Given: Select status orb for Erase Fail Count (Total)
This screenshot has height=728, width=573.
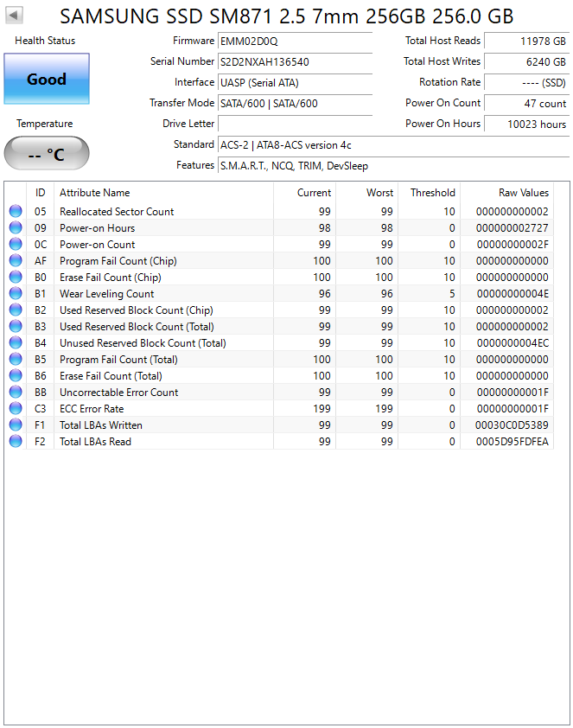Looking at the screenshot, I should pos(16,375).
